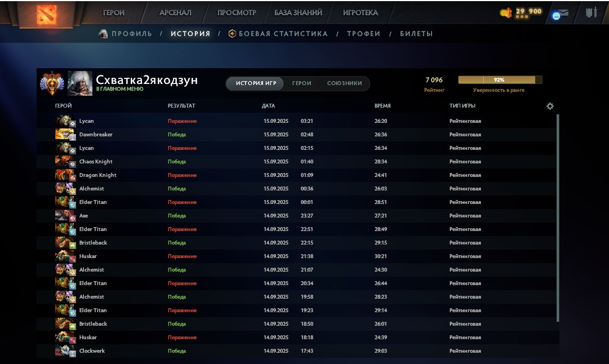Switch to the Герои toggle tab
This screenshot has width=609, height=364.
click(301, 83)
